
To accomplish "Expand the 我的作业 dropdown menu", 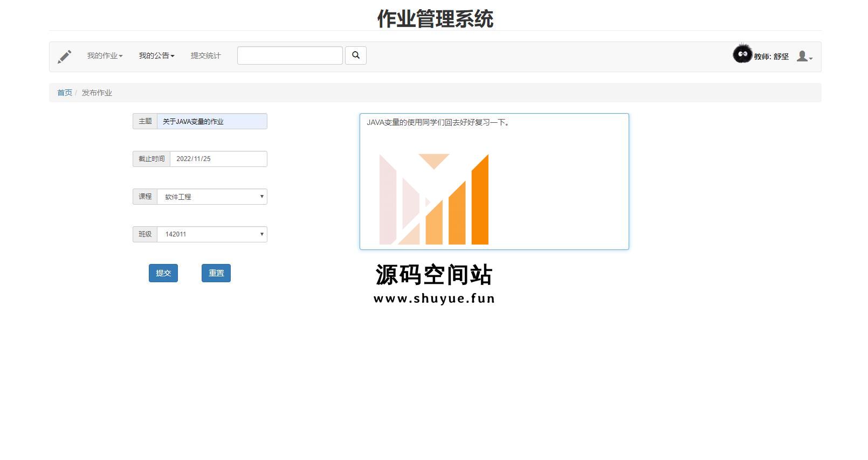I will pos(105,55).
